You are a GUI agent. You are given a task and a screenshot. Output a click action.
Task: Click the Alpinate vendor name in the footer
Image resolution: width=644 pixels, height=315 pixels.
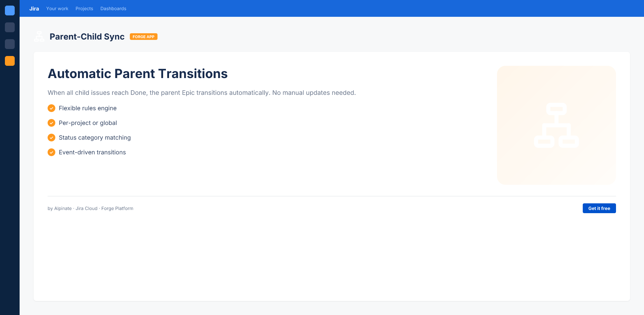click(63, 208)
